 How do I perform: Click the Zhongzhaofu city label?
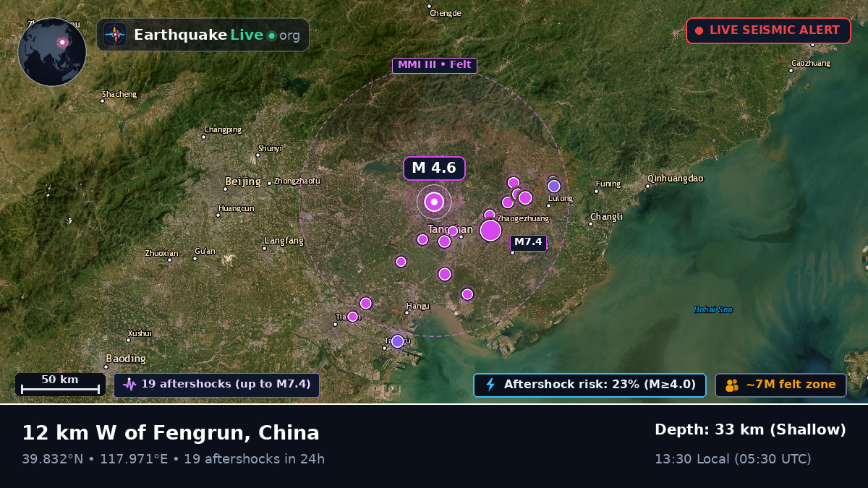pyautogui.click(x=297, y=181)
